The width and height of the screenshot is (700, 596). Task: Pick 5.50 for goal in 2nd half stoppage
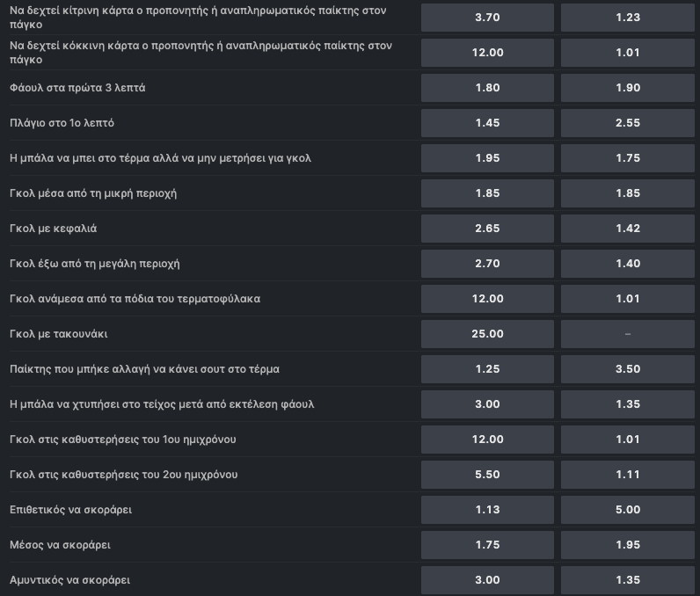click(x=487, y=475)
